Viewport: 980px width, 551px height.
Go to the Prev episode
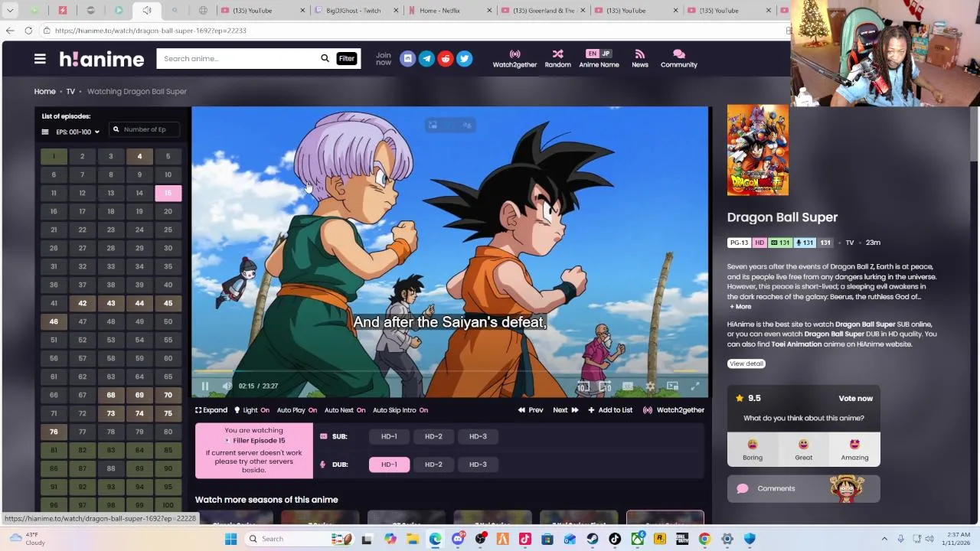531,410
